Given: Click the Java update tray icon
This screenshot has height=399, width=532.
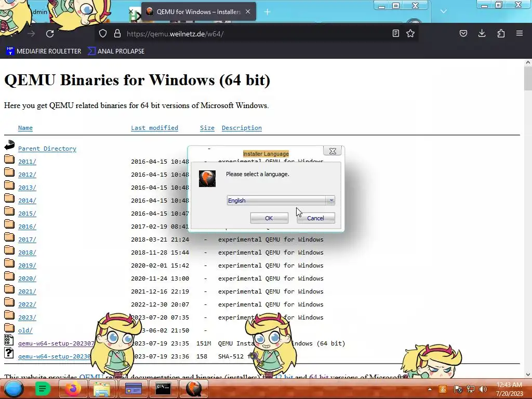Looking at the screenshot, I should 443,389.
